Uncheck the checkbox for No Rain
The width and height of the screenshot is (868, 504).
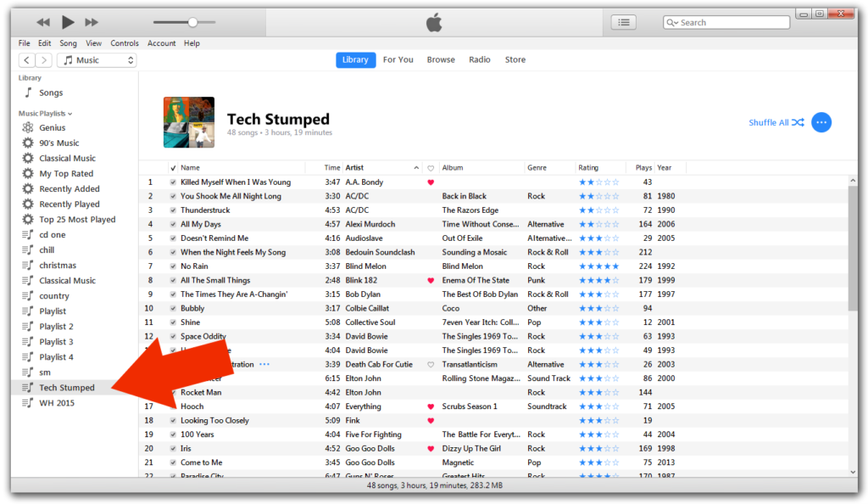point(173,266)
